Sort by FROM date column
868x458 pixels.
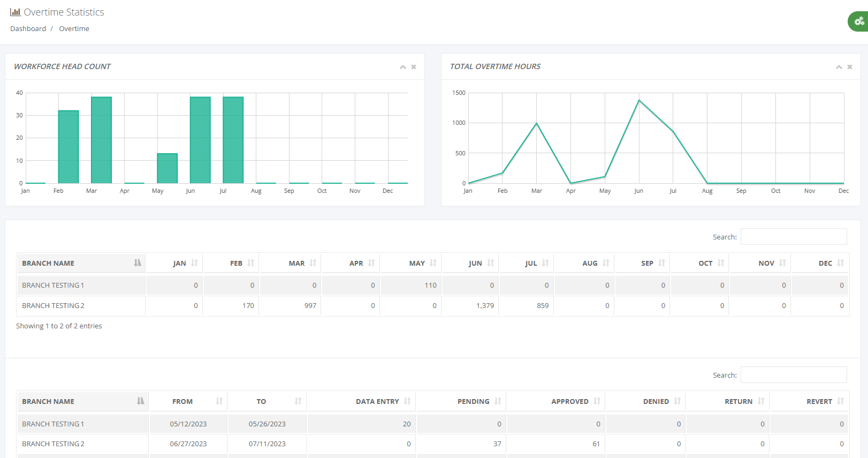[188, 401]
